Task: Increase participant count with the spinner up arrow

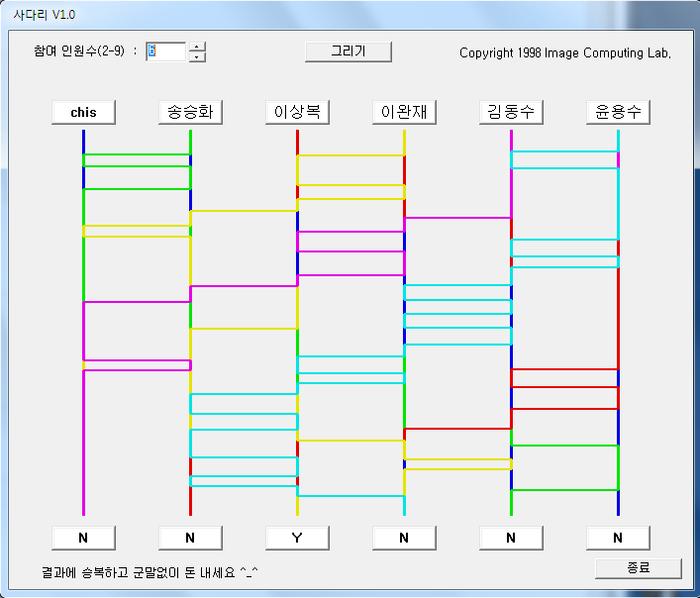Action: [x=197, y=48]
